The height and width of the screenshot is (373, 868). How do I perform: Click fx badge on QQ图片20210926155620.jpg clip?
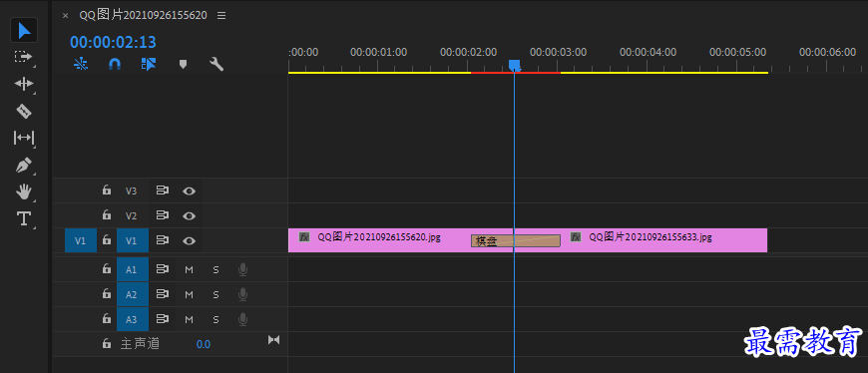[x=304, y=236]
